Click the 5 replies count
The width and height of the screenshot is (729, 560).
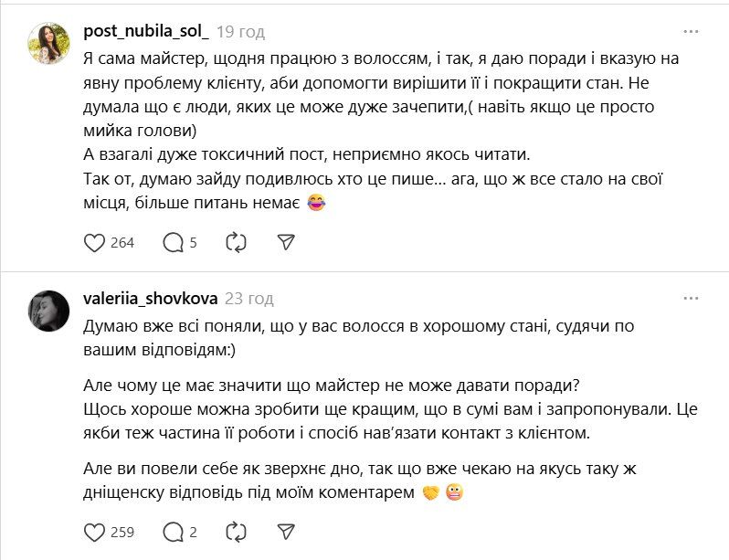click(x=193, y=242)
